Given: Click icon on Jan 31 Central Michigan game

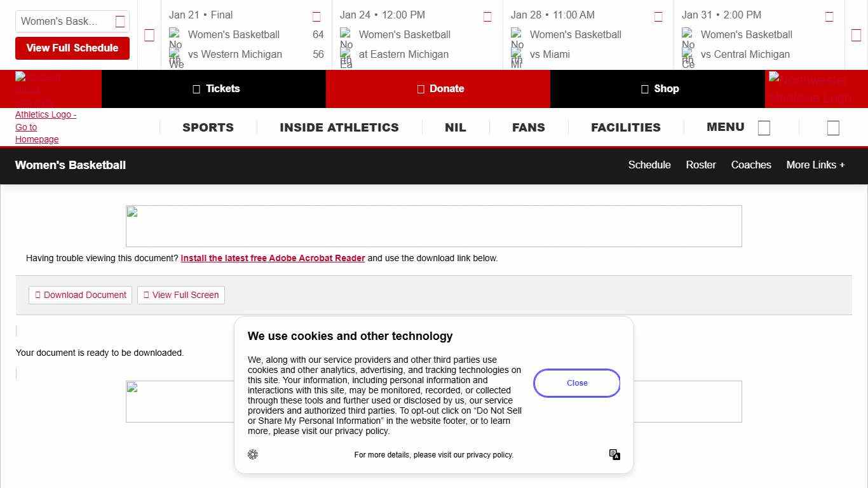Looking at the screenshot, I should point(829,17).
